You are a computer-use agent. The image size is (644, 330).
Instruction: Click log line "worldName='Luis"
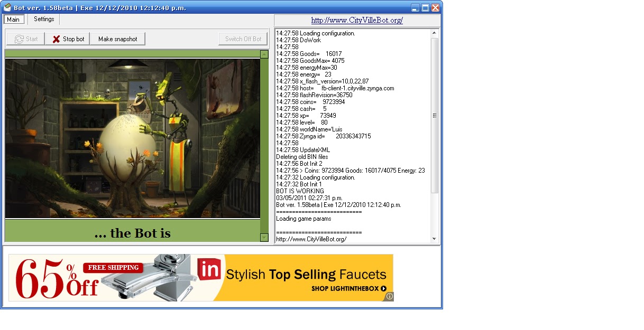tap(309, 129)
